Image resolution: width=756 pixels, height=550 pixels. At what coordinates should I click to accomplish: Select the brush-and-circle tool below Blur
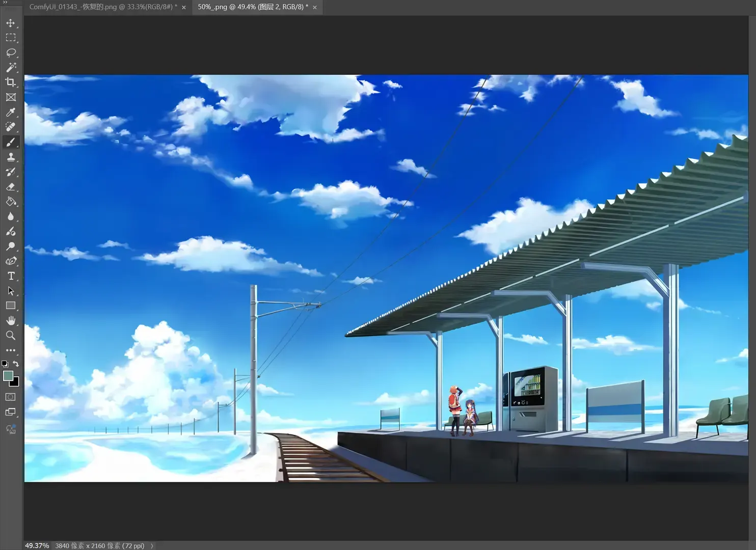[11, 231]
